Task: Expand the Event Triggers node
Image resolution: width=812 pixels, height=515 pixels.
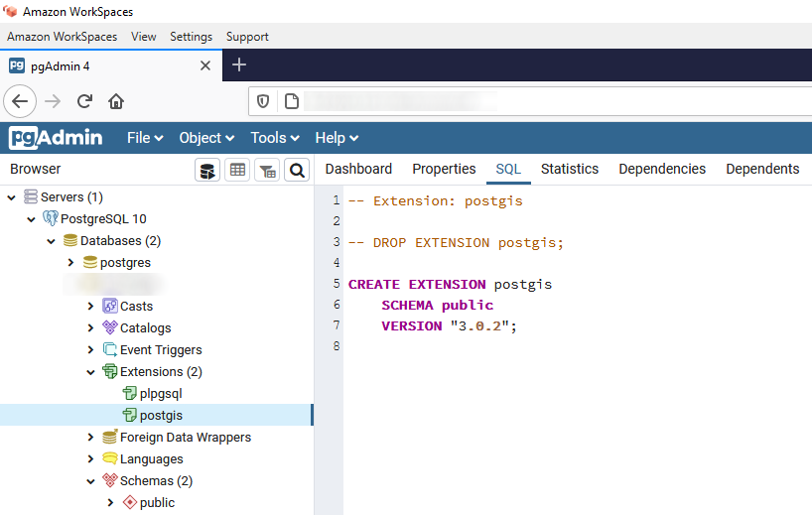Action: (x=90, y=349)
